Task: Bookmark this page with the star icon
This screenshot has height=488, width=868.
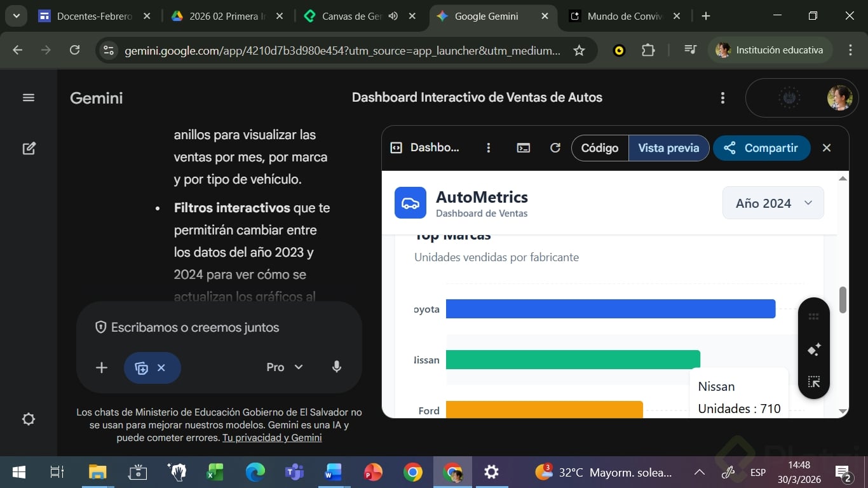Action: pos(579,50)
